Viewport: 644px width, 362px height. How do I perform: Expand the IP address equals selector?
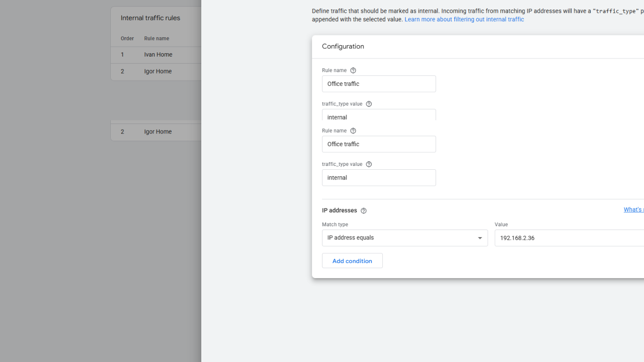click(x=480, y=238)
